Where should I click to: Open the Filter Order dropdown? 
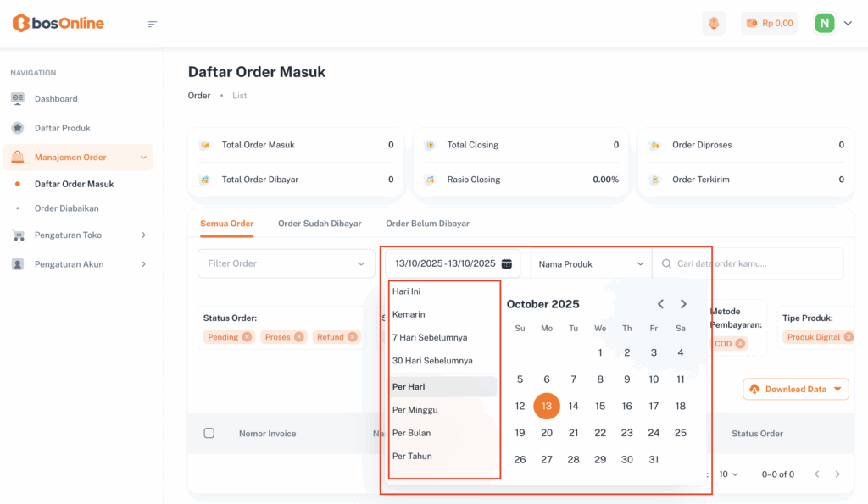point(286,263)
